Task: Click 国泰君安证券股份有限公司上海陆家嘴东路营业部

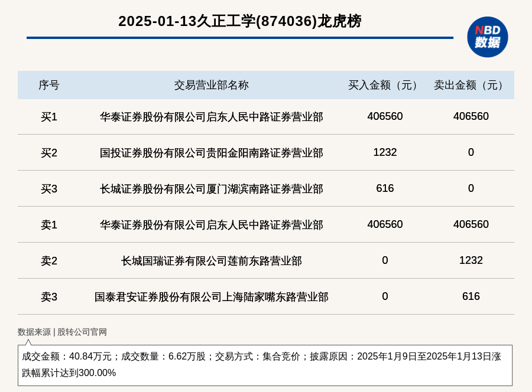Action: 212,297
